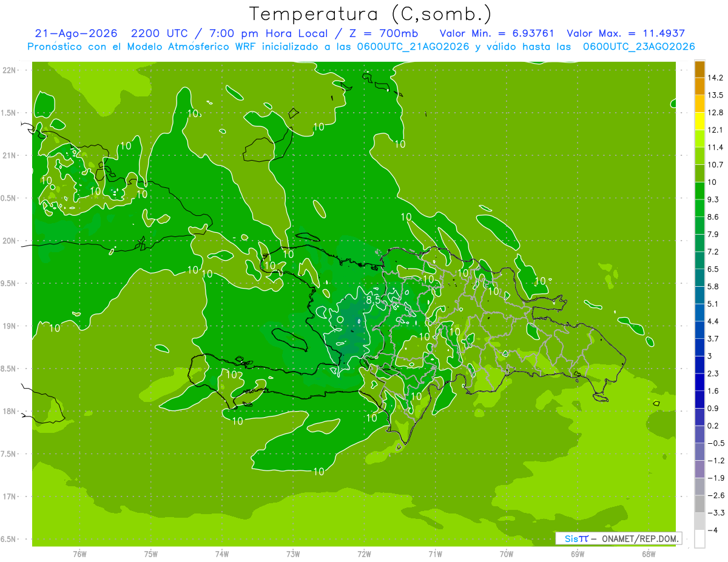Click the 22N latitude axis label

pos(8,70)
